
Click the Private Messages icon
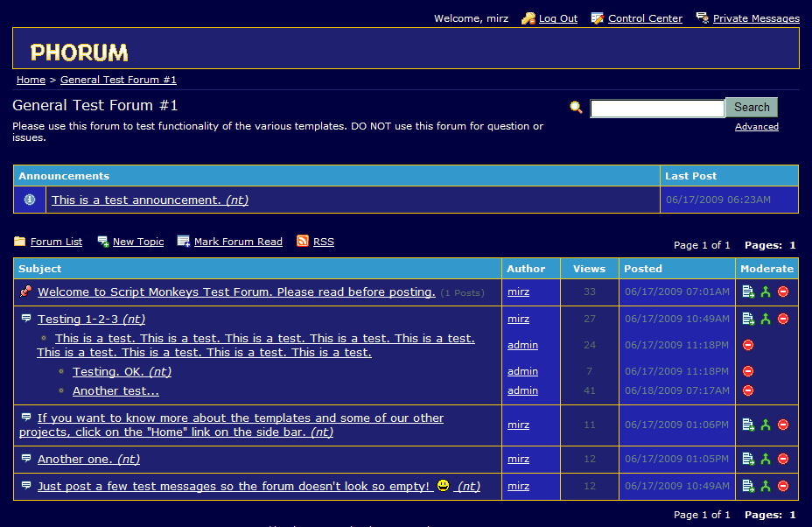pyautogui.click(x=703, y=18)
